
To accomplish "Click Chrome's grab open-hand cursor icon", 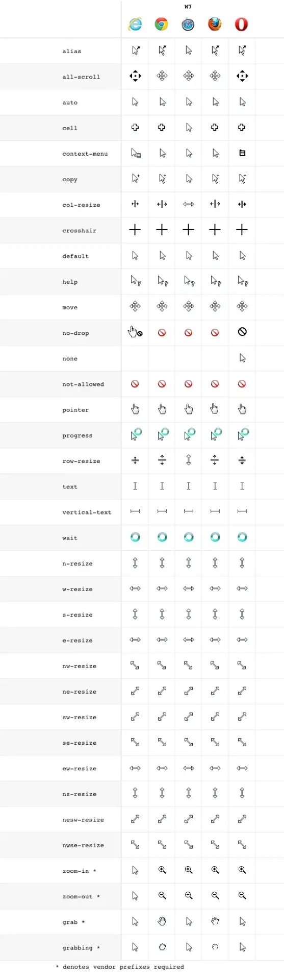I will (x=162, y=921).
